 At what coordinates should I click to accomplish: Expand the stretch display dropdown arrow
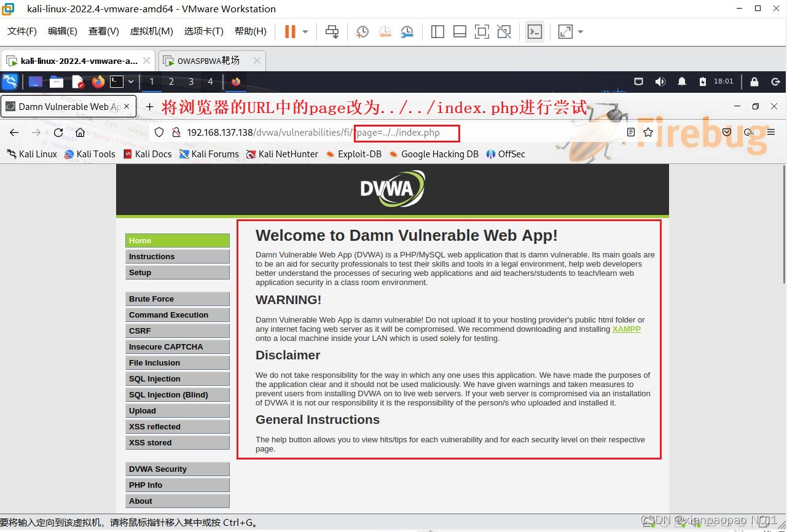(581, 31)
